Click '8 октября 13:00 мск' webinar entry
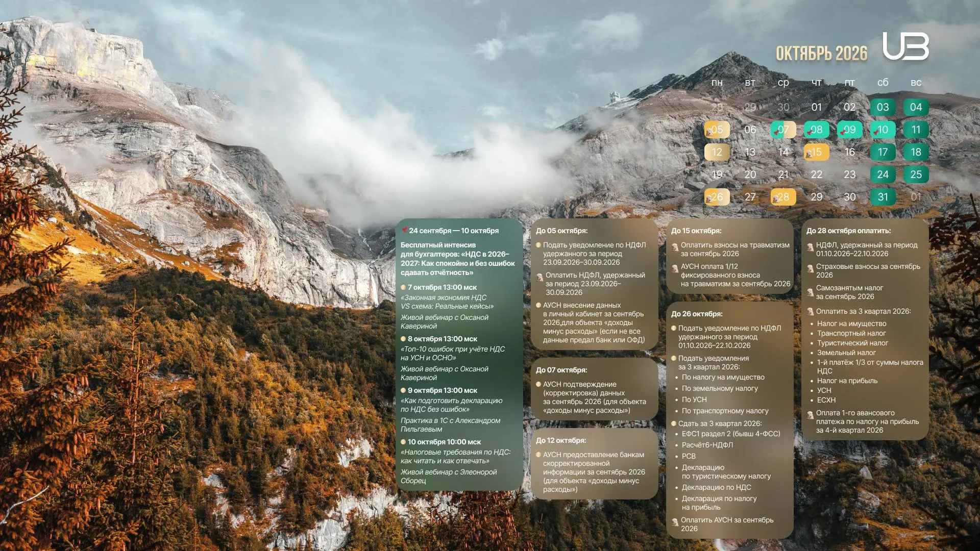 443,339
